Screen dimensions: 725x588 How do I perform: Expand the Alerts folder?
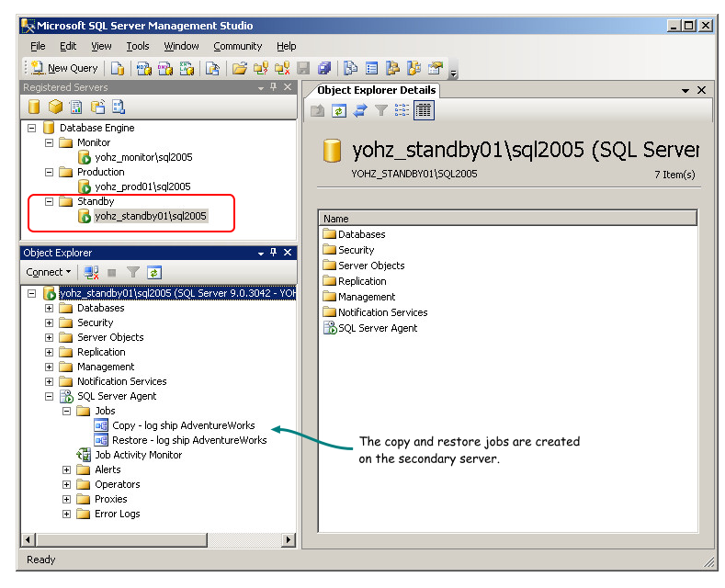(x=66, y=470)
